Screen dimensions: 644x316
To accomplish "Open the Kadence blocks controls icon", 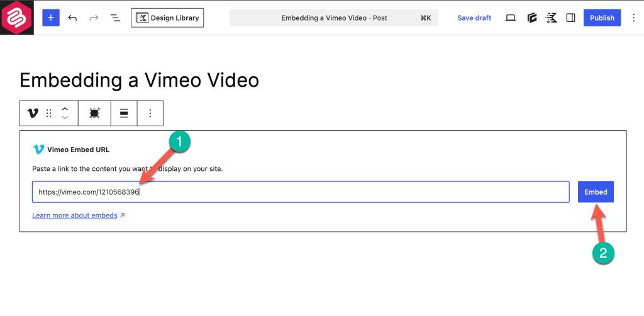I will pyautogui.click(x=532, y=18).
